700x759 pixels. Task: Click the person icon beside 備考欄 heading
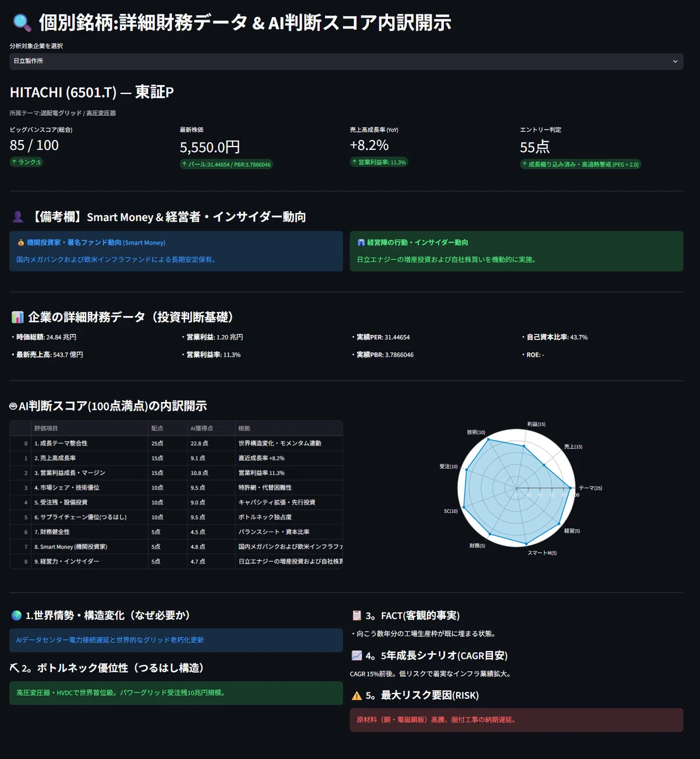click(17, 217)
